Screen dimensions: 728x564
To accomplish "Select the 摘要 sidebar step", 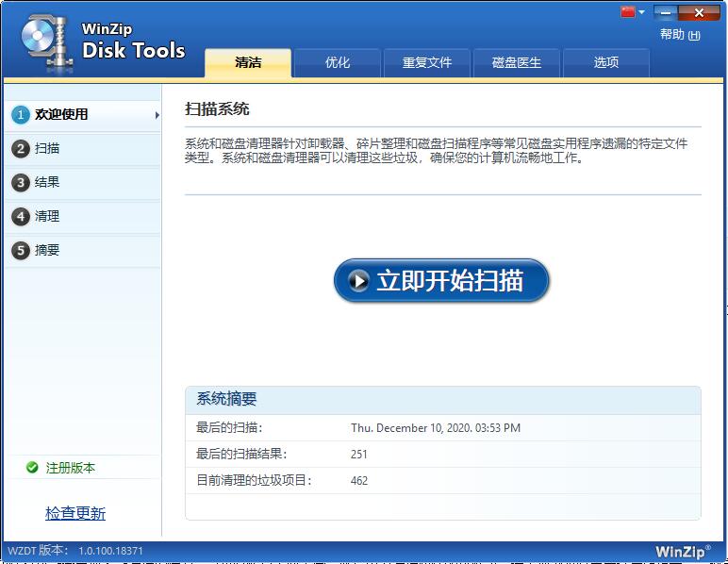I will pyautogui.click(x=83, y=251).
